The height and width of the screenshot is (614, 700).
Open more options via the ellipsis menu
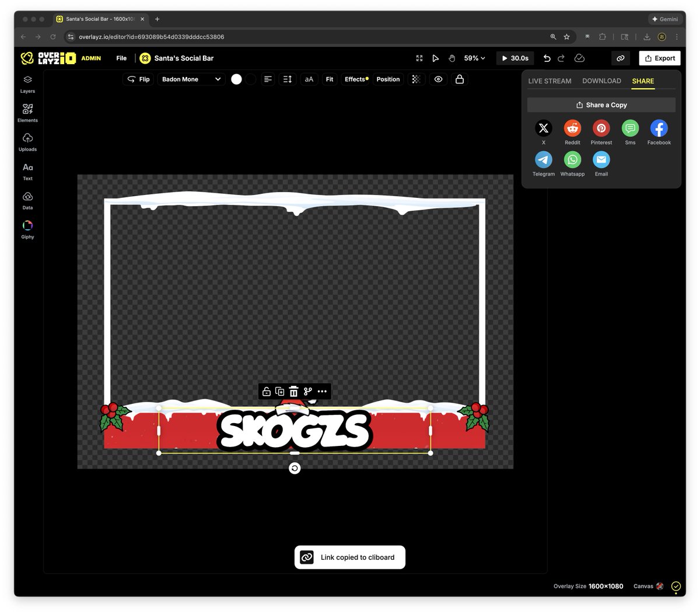click(322, 391)
